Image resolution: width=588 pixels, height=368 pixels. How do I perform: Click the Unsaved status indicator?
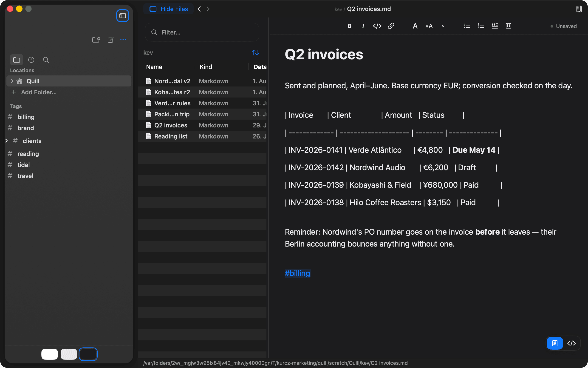[x=563, y=26]
